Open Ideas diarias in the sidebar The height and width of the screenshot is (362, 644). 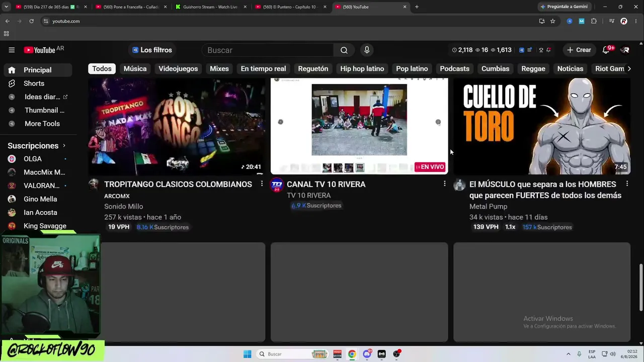(38, 97)
